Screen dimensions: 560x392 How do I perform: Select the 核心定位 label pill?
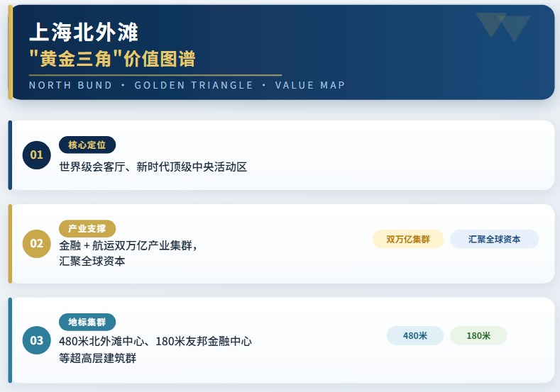coord(87,145)
